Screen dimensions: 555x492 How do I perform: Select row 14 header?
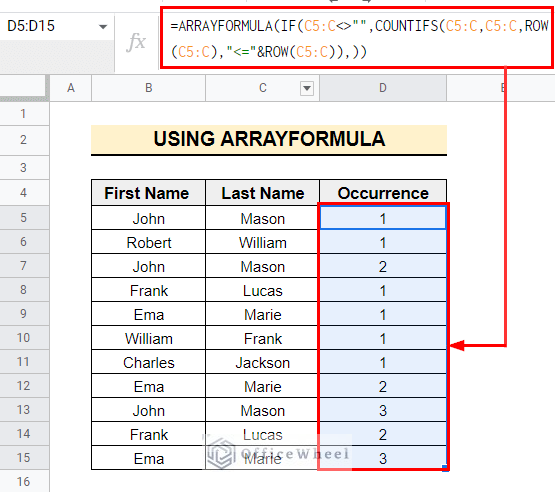click(23, 434)
